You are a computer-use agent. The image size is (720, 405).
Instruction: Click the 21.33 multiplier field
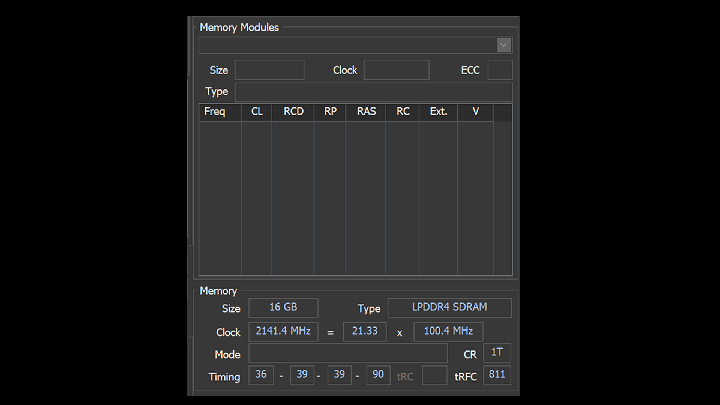[364, 331]
